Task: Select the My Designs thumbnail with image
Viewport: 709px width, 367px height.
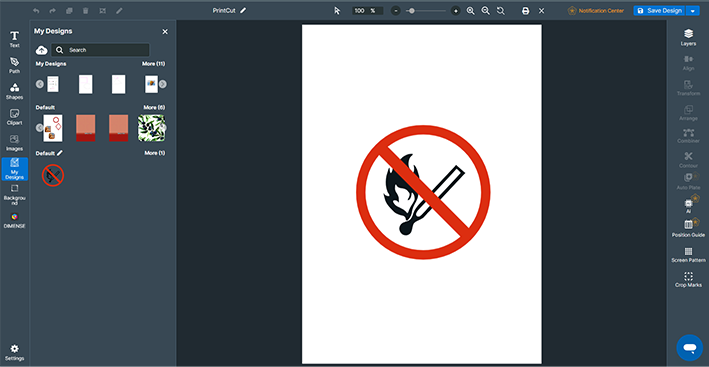Action: (151, 84)
